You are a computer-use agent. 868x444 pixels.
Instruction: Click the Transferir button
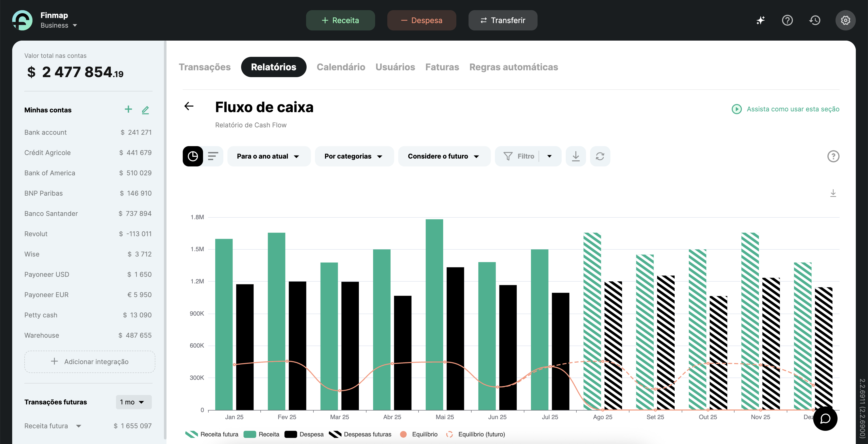coord(503,20)
